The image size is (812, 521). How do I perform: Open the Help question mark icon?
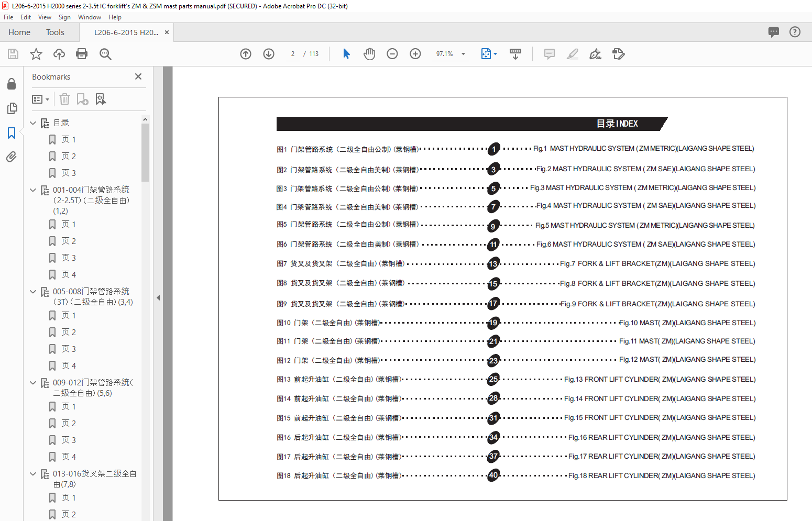click(x=795, y=32)
